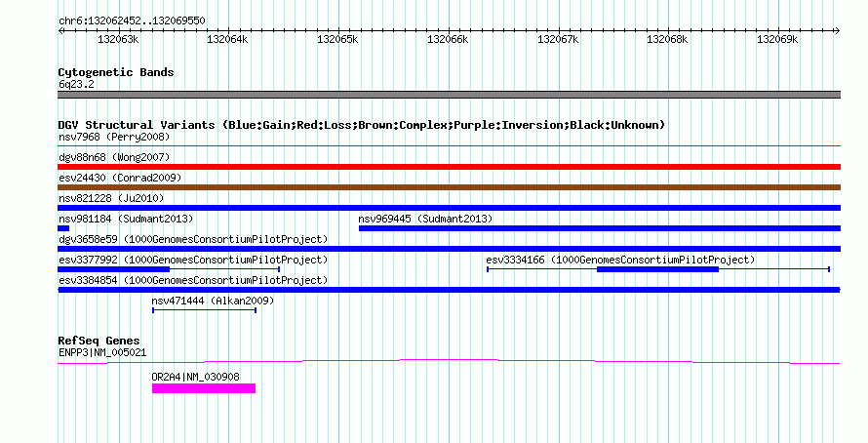
Task: Click the dgv3658e59 variant label
Action: pos(193,239)
